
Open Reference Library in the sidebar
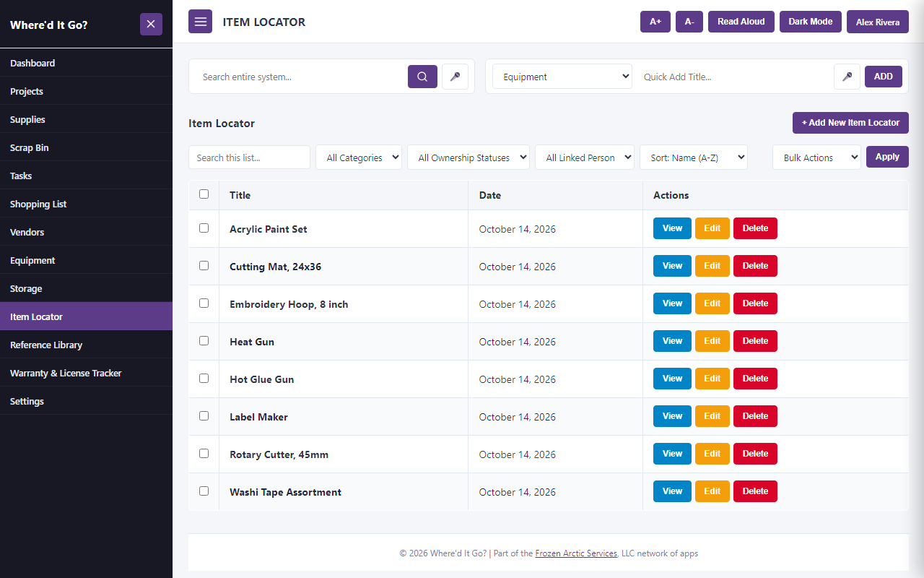pos(86,345)
